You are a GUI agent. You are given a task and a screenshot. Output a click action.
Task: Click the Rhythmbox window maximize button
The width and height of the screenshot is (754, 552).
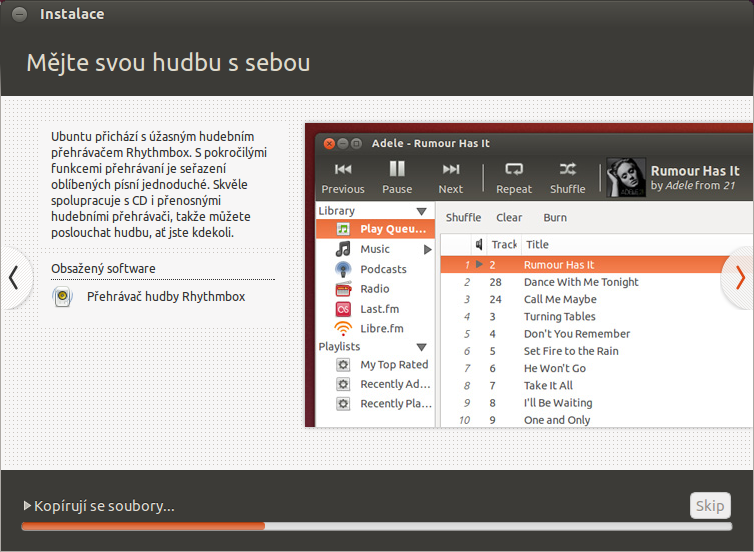356,143
